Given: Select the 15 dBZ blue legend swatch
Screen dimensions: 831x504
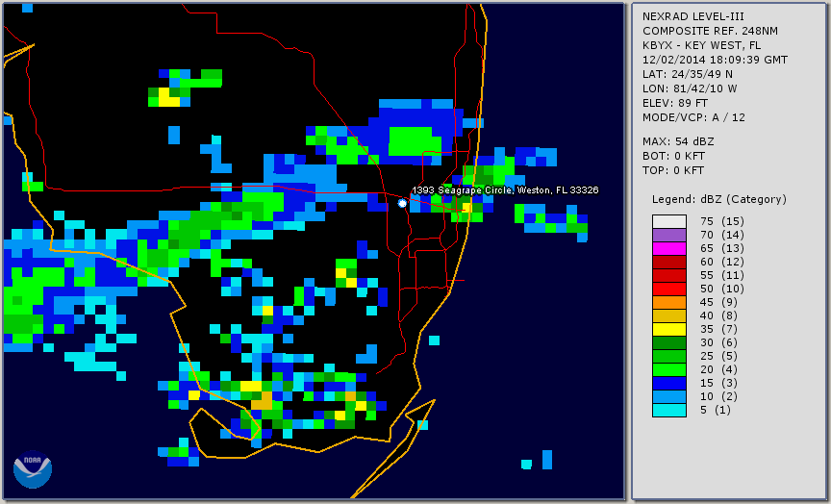Looking at the screenshot, I should click(x=669, y=383).
